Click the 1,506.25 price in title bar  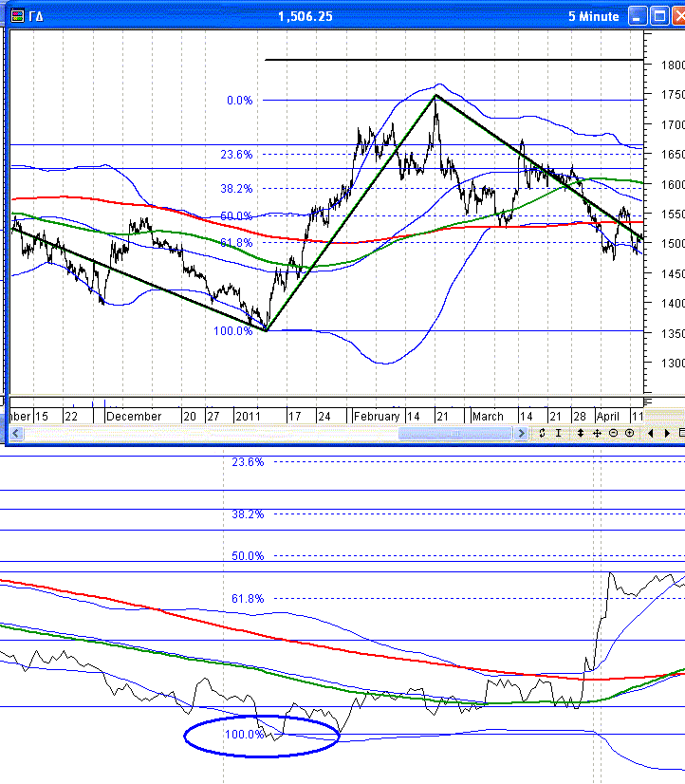(x=305, y=16)
